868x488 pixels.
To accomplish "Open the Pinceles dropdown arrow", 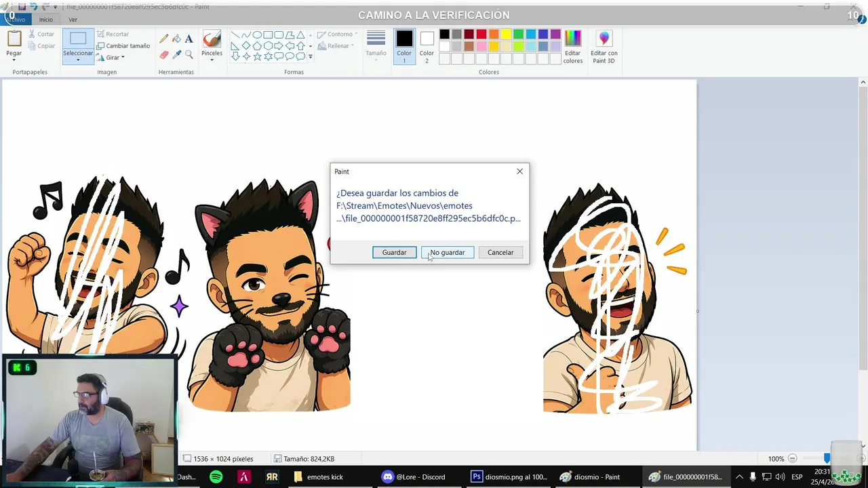I will pos(212,60).
